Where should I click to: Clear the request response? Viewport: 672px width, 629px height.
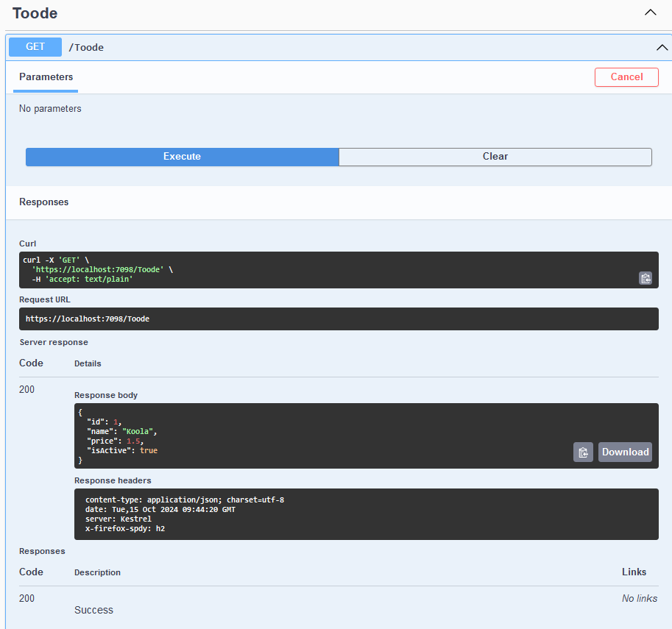tap(495, 157)
